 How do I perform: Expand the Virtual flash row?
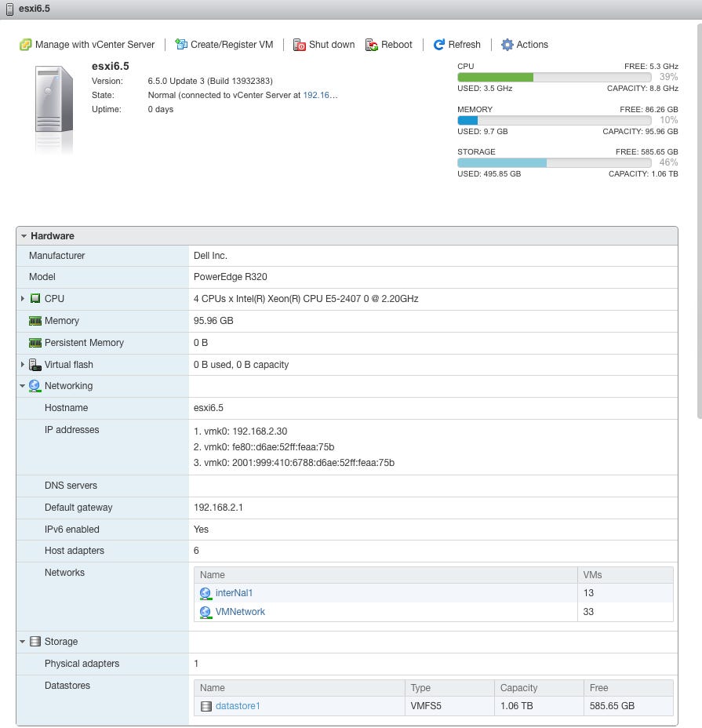click(x=22, y=365)
